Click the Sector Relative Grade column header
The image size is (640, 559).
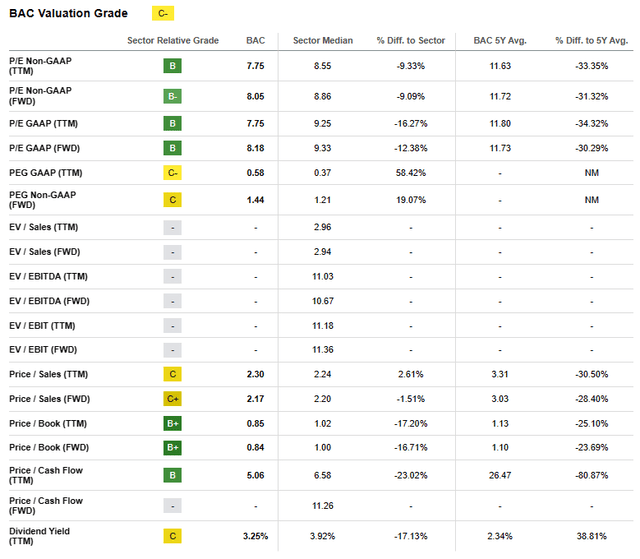click(x=174, y=41)
